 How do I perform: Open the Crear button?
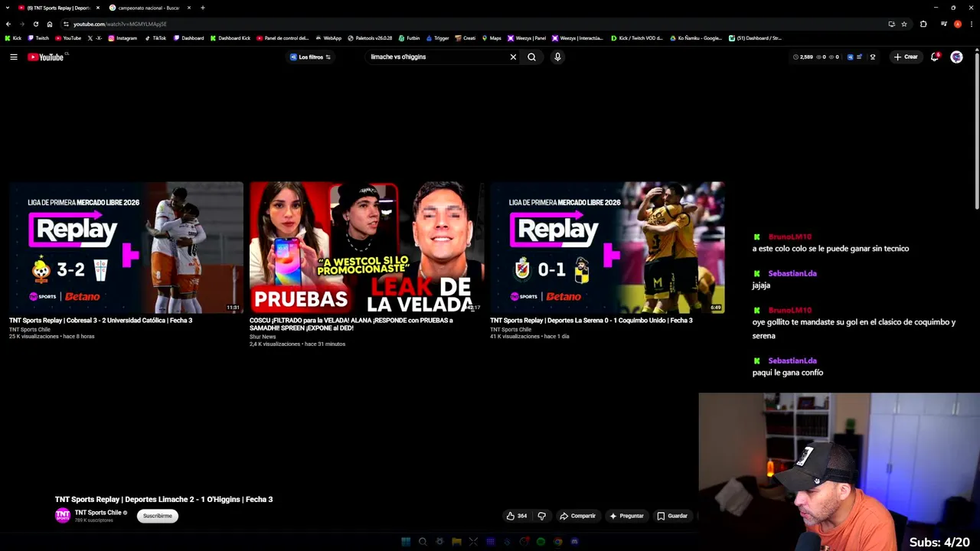[x=906, y=57]
